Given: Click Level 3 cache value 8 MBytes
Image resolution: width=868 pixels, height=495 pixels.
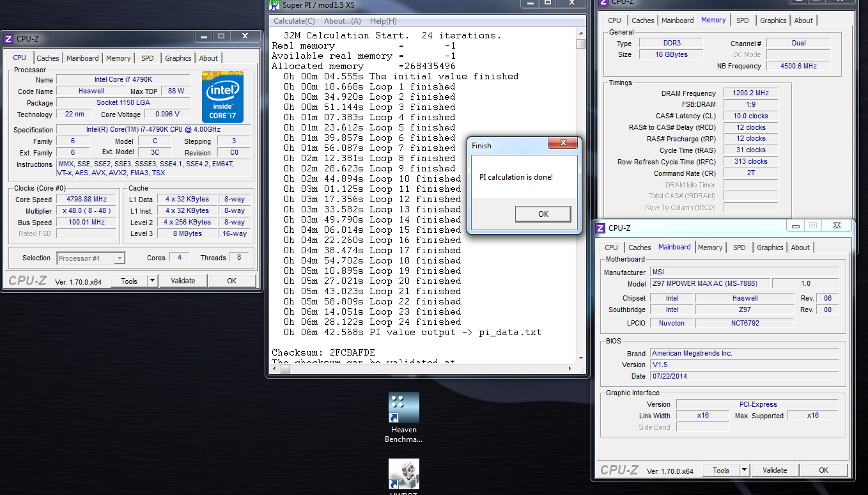Looking at the screenshot, I should tap(187, 234).
